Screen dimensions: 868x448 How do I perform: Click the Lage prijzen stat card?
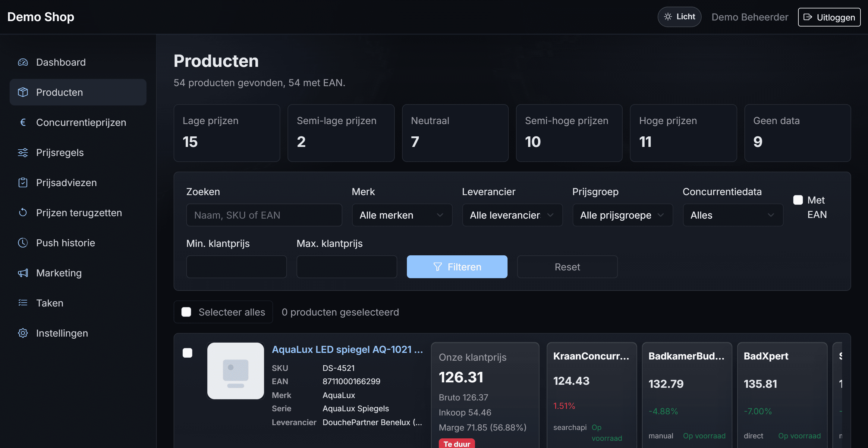tap(227, 133)
